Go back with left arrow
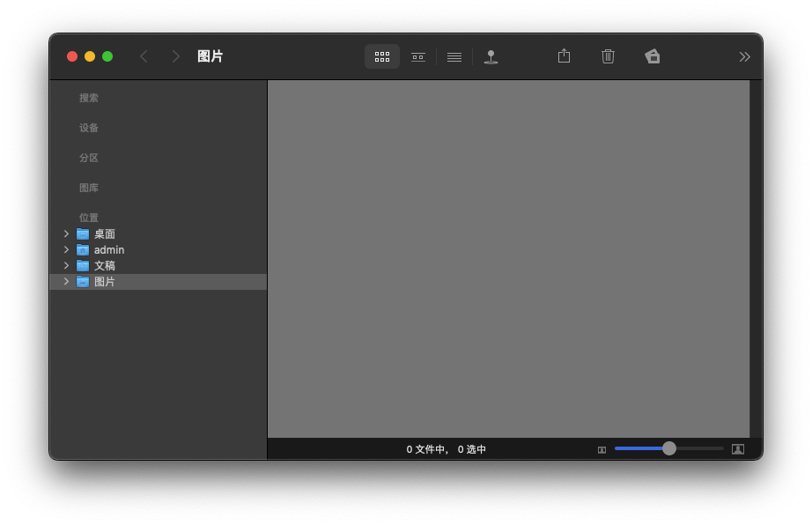 [144, 55]
